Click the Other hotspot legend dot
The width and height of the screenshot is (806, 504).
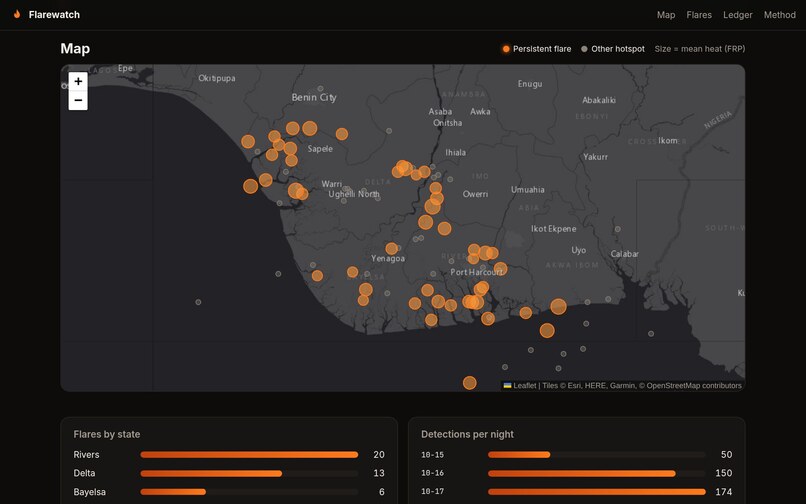pos(584,49)
